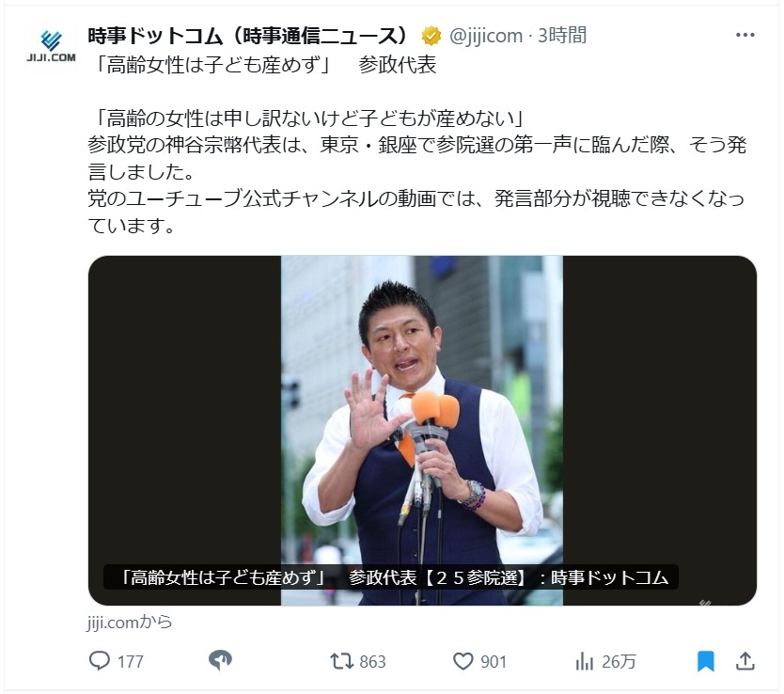Click the card headline caption overlay
Viewport: 784px width, 694px height.
[x=391, y=577]
